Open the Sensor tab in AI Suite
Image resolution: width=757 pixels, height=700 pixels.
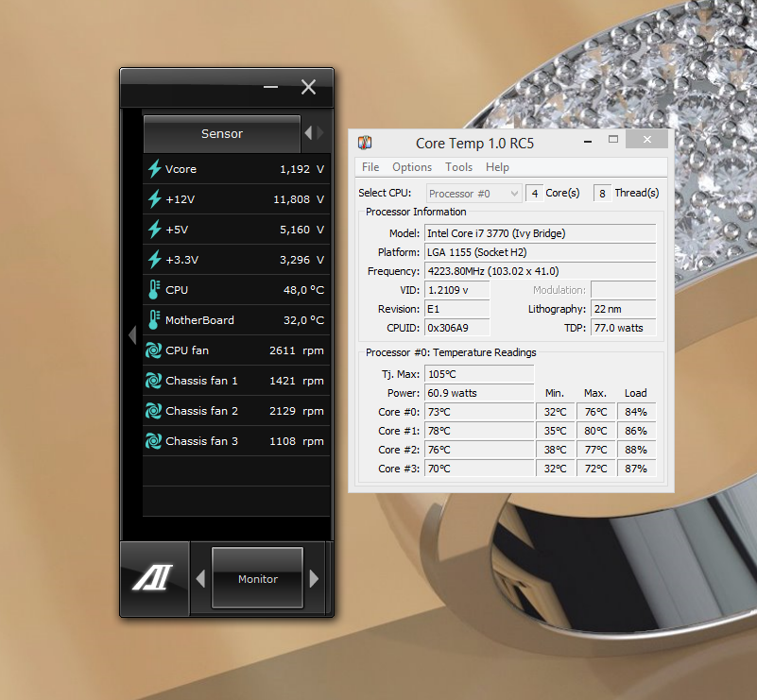click(x=222, y=133)
